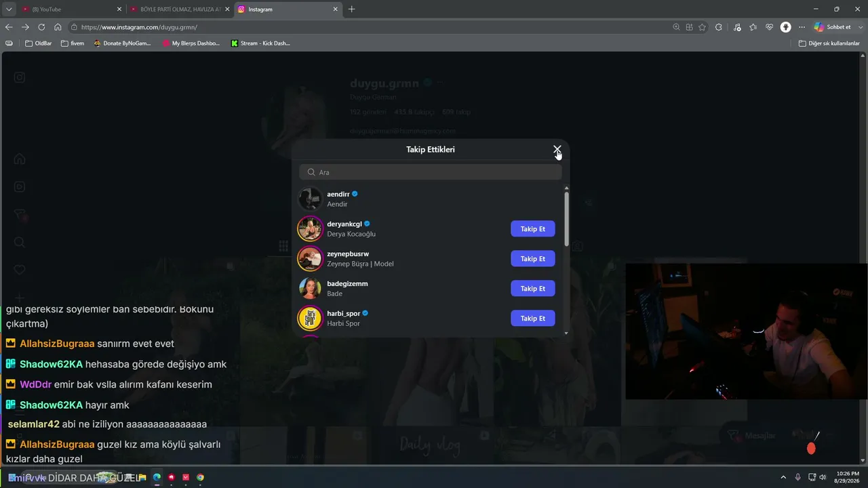Open the browser profile avatar

786,27
